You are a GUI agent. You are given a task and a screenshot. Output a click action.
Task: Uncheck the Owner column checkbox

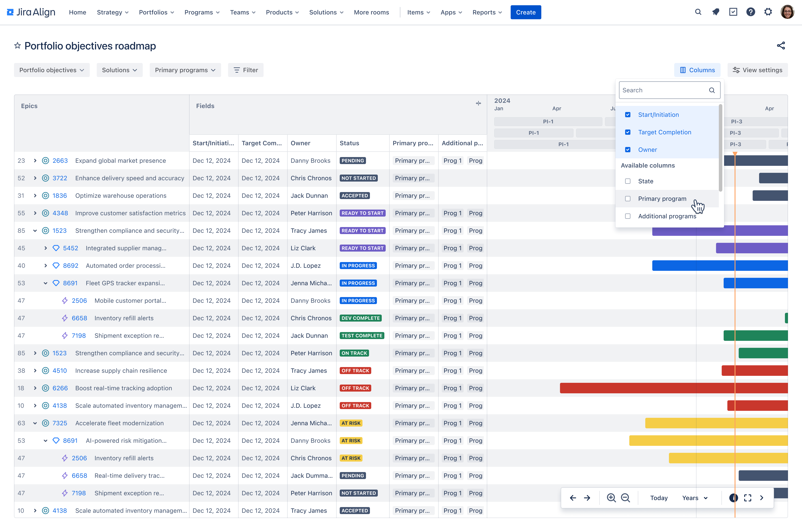[x=628, y=149]
